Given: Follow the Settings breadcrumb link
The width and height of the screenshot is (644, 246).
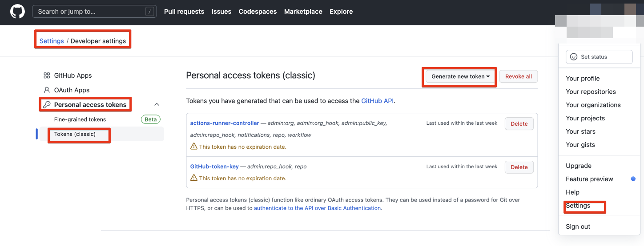Looking at the screenshot, I should 52,41.
